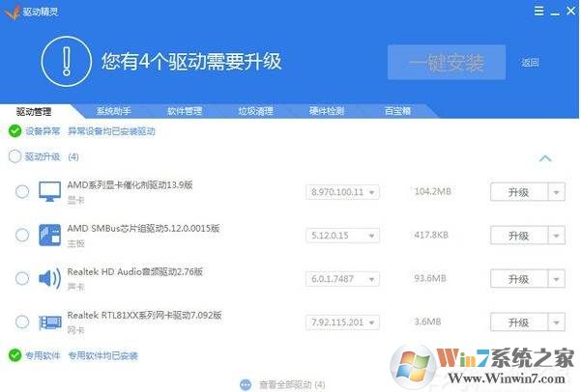Open the hamburger main menu icon

(539, 12)
